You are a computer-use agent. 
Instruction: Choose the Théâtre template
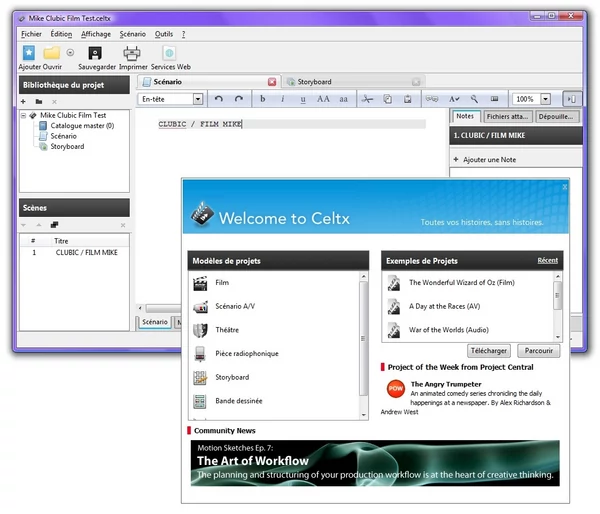point(227,330)
